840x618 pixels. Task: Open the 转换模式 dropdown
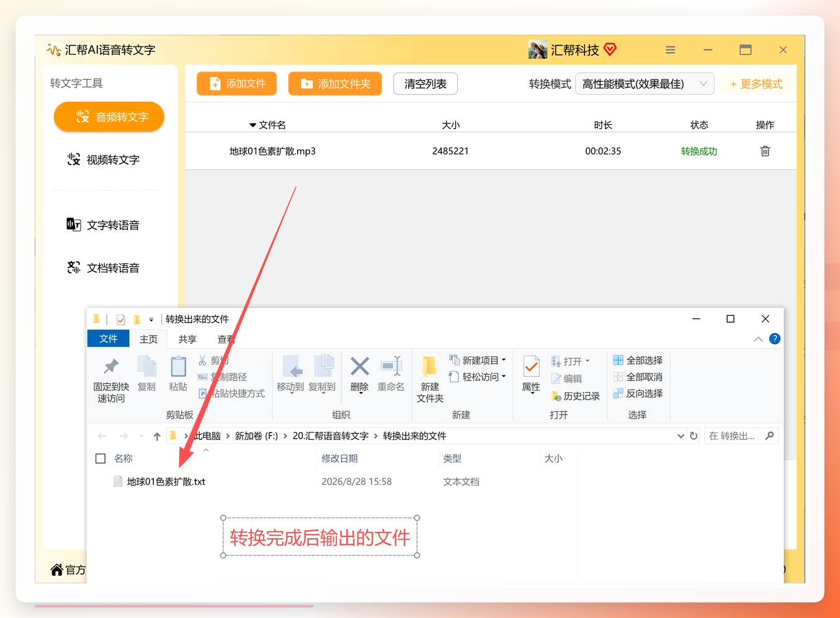coord(645,84)
